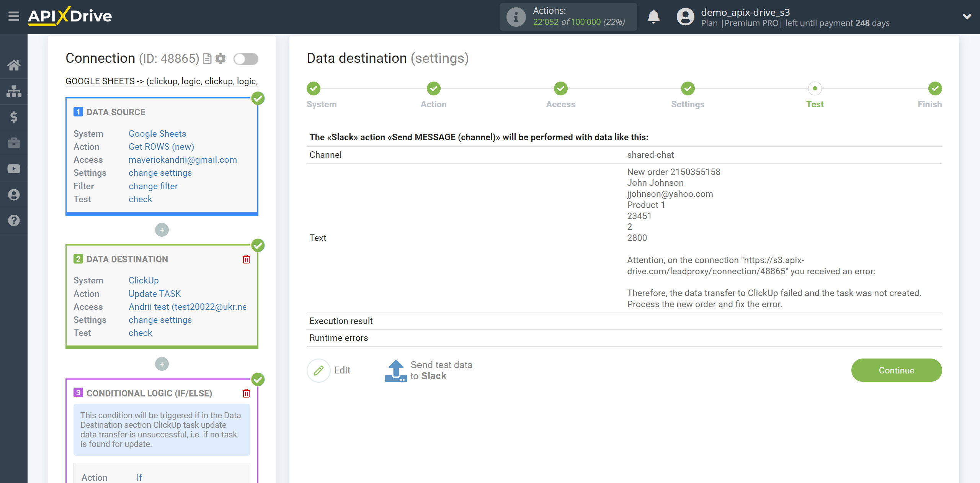Go to the Action step

434,88
